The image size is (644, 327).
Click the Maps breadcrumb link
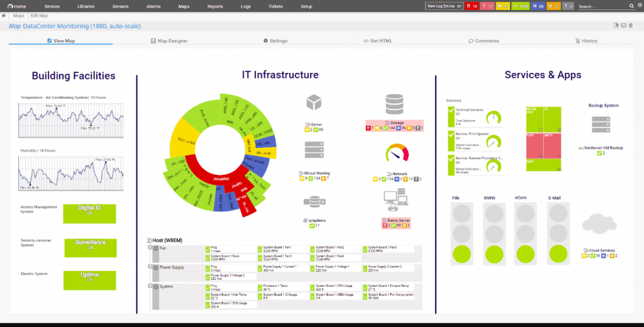(18, 16)
